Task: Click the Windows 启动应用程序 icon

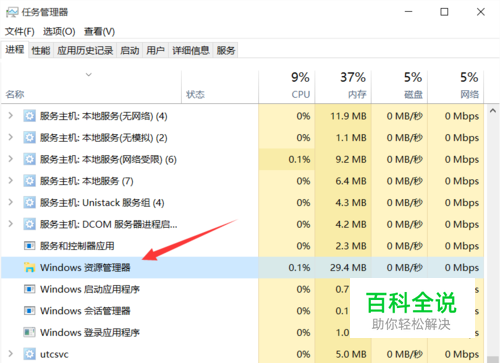Action: point(29,289)
